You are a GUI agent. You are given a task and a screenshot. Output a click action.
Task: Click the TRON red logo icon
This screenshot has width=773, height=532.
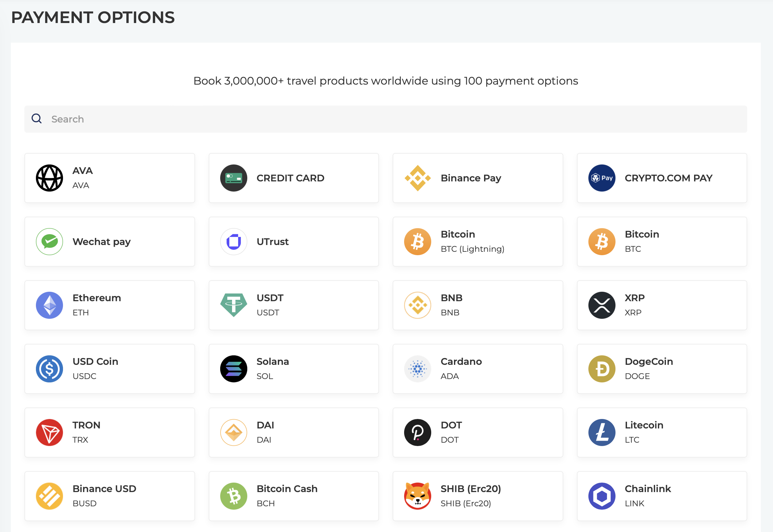pos(49,433)
